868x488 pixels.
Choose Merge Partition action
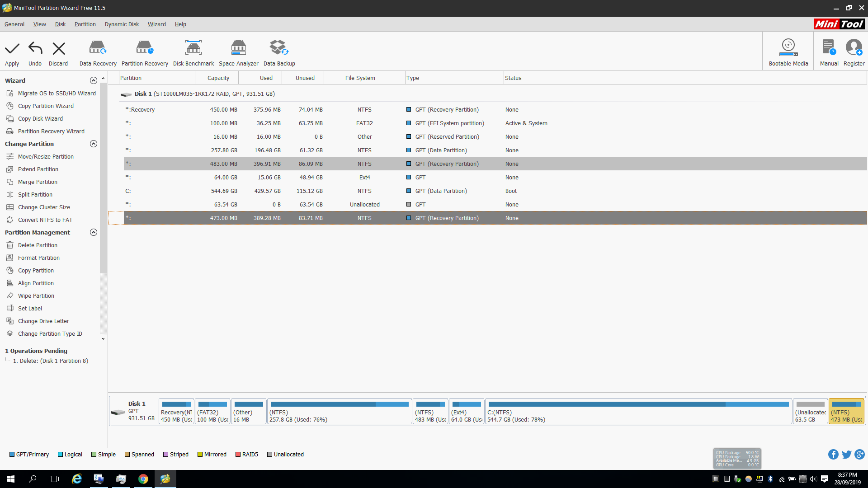pos(33,182)
